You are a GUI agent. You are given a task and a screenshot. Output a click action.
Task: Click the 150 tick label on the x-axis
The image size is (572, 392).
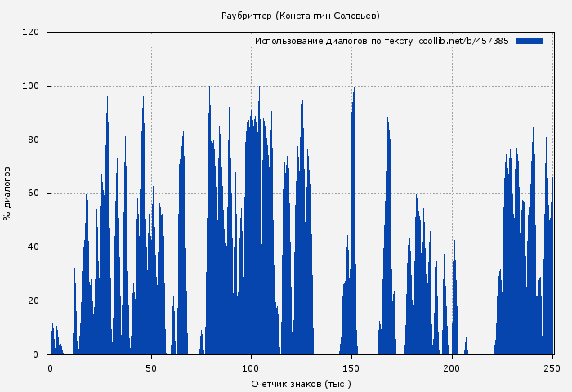[352, 368]
